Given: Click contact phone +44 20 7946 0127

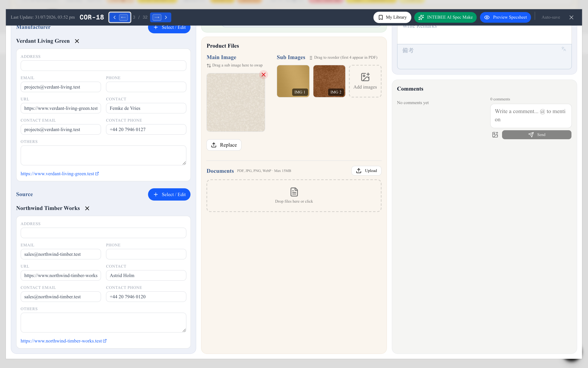Looking at the screenshot, I should tap(146, 129).
